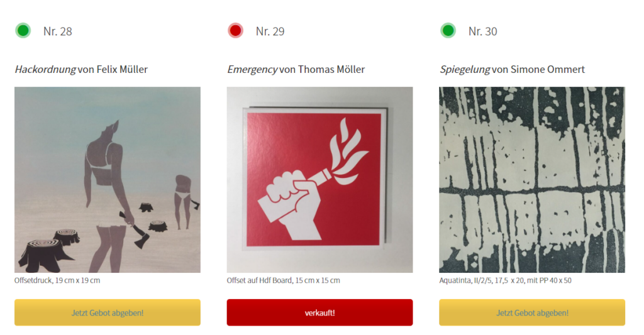Click the Nr. 30 lot number label

(482, 31)
